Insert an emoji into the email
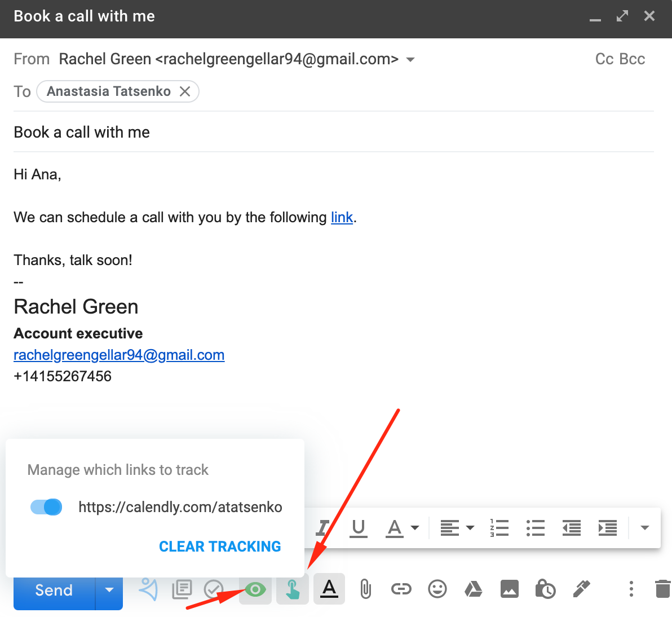The image size is (672, 617). click(x=437, y=589)
